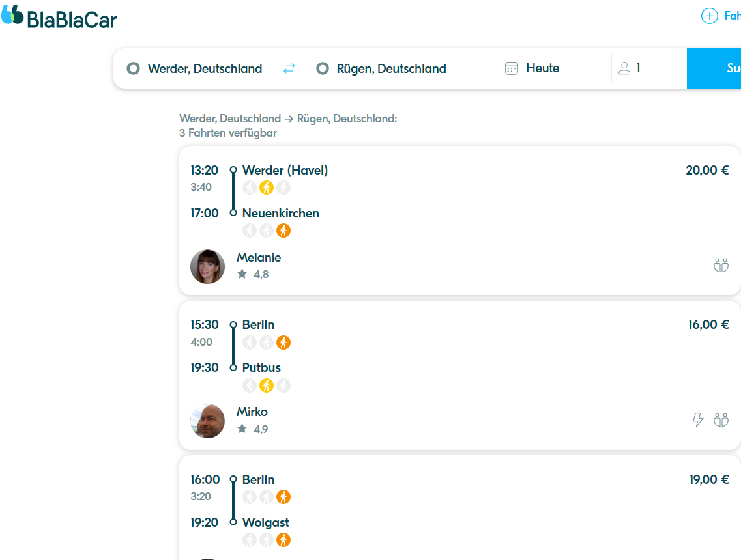Viewport: 741px width, 560px height.
Task: Select the 16,00 € Berlin to Putbus ride
Action: click(x=460, y=375)
